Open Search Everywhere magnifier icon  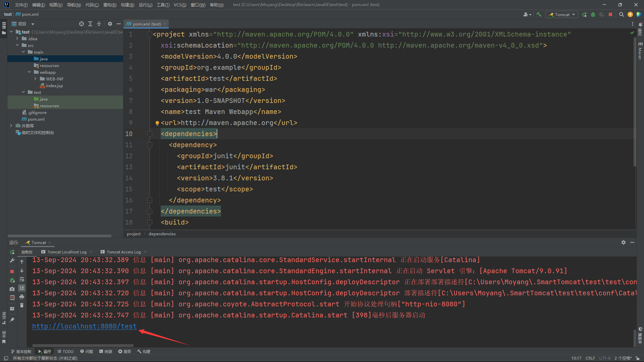pos(621,14)
